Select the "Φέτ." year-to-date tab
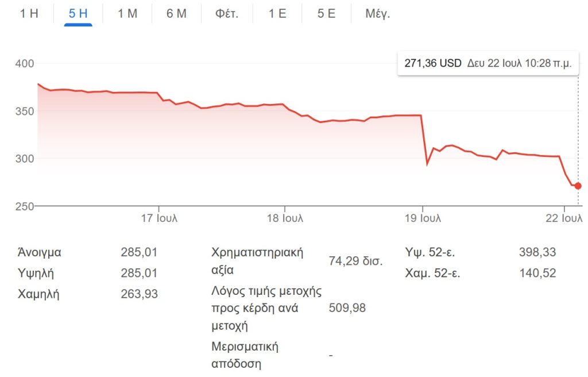 click(227, 13)
